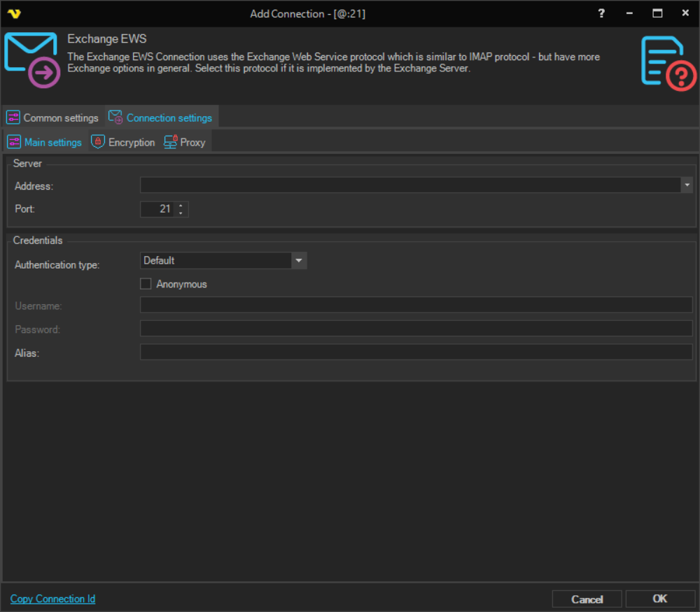Expand the Address dropdown arrow
Screen dimensions: 700x612
point(687,185)
